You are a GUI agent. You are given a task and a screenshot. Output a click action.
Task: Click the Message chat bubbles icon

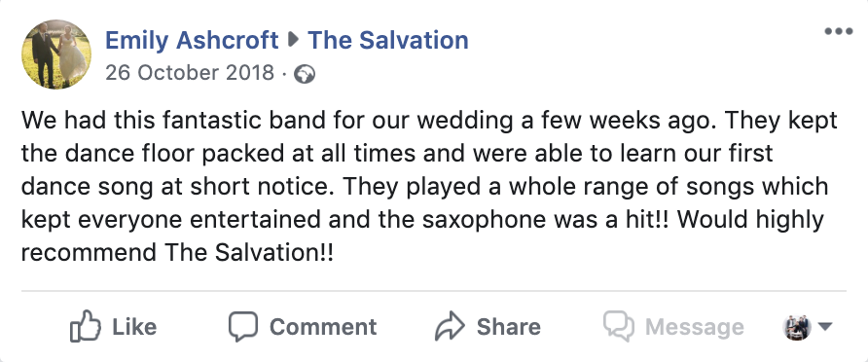tap(619, 326)
